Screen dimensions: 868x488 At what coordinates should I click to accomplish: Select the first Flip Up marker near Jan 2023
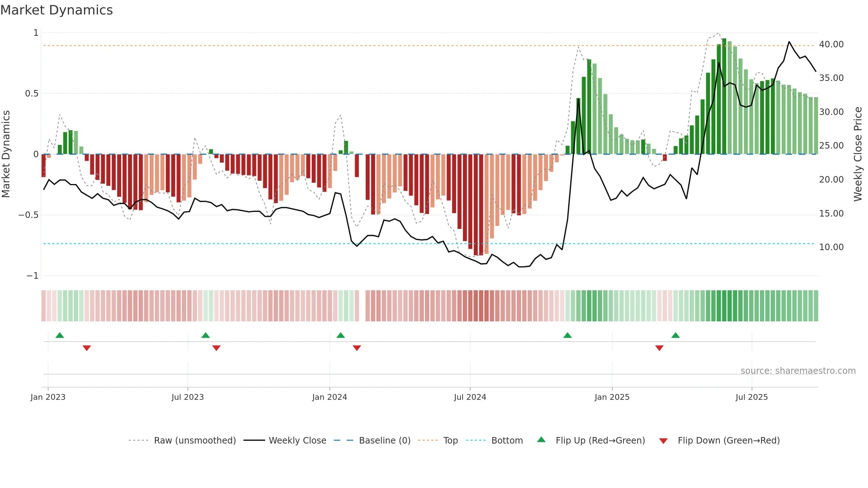coord(60,335)
